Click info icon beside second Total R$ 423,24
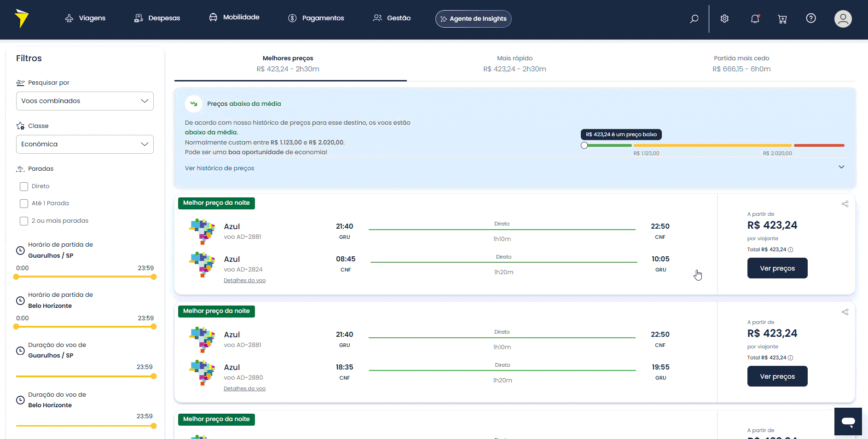Viewport: 868px width, 439px height. coord(791,358)
